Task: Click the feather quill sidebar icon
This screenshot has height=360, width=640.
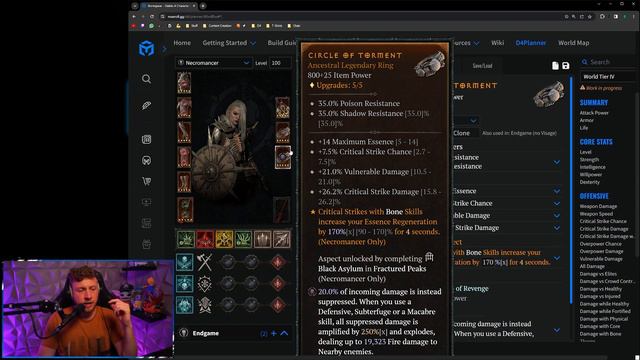Action: (x=146, y=105)
